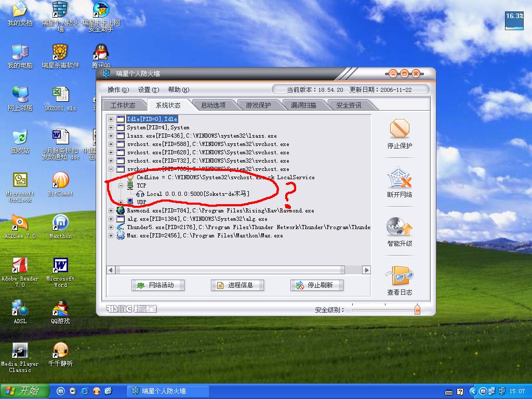Viewport: 532px width, 399px height.
Task: Open BitComet desktop shortcut
Action: click(x=60, y=184)
